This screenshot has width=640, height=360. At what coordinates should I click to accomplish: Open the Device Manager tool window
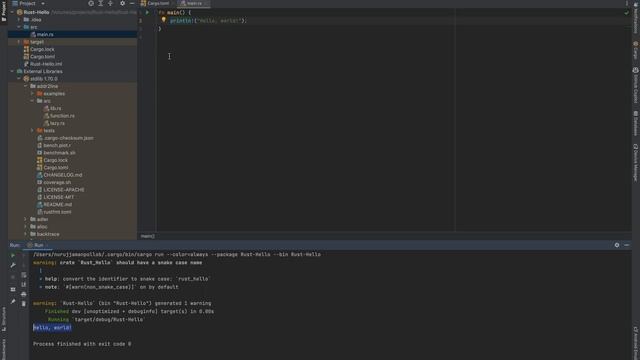636,162
